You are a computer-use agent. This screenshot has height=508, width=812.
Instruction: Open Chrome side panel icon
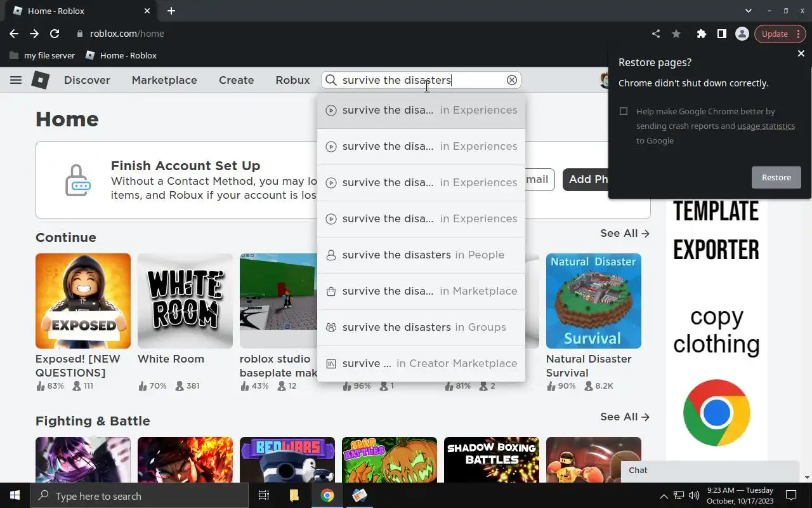pos(721,34)
